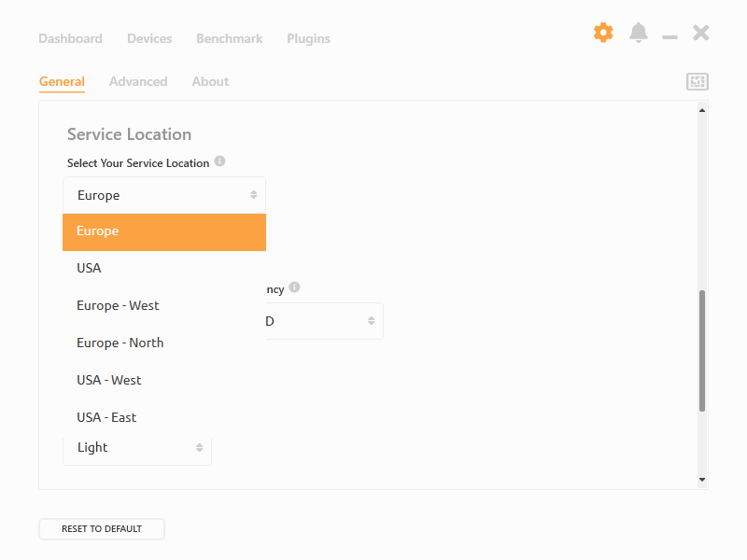Click the keyboard shortcuts icon near the tabs
747x560 pixels.
click(x=697, y=81)
